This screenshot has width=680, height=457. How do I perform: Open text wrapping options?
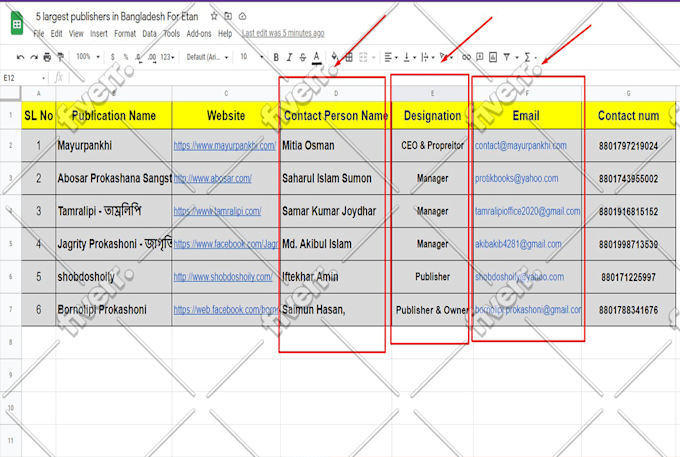(428, 57)
